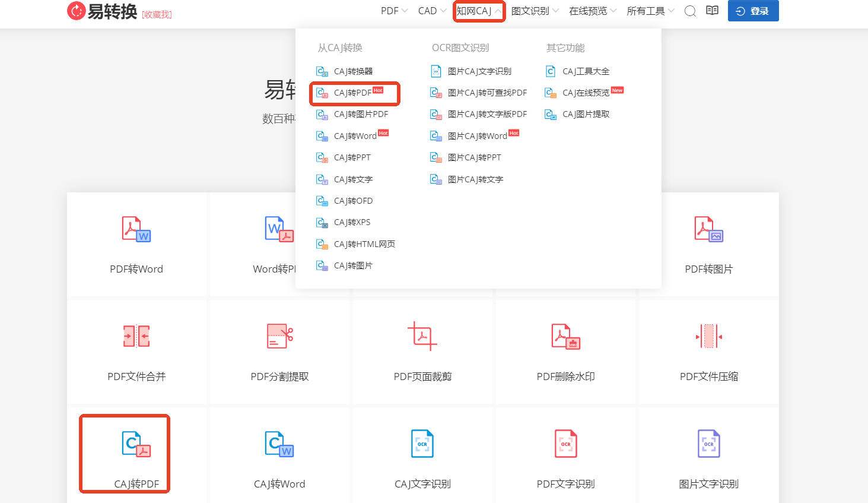Click the PDF转图片 card icon
The image size is (868, 503).
coord(709,229)
